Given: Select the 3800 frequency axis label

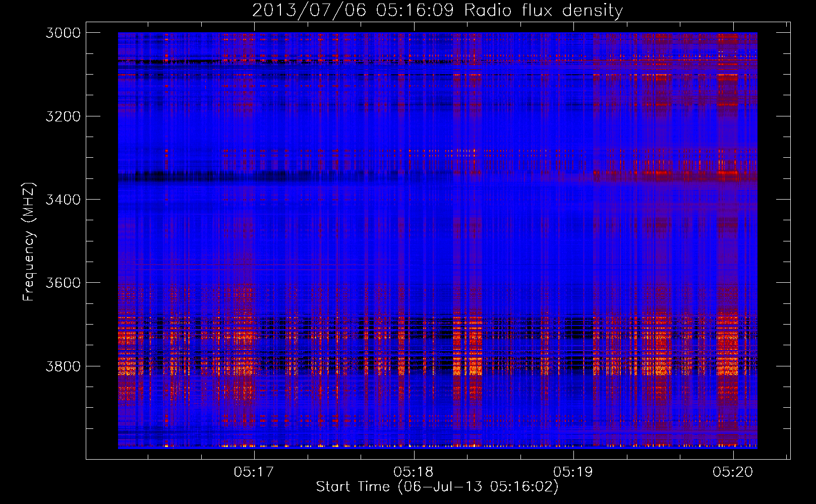Looking at the screenshot, I should pyautogui.click(x=63, y=366).
